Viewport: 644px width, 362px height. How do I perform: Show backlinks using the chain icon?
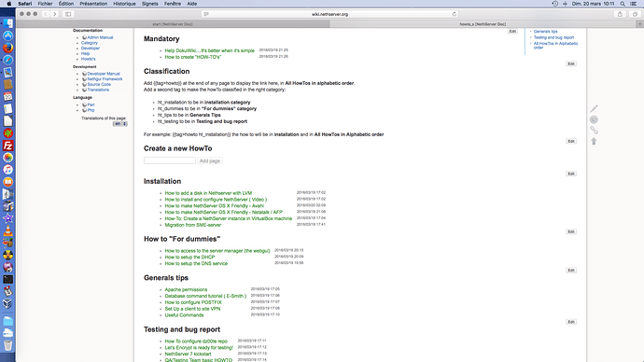pyautogui.click(x=594, y=131)
